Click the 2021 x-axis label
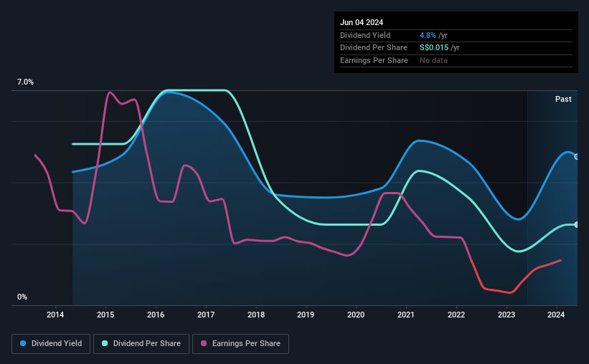This screenshot has width=589, height=364. pos(406,315)
